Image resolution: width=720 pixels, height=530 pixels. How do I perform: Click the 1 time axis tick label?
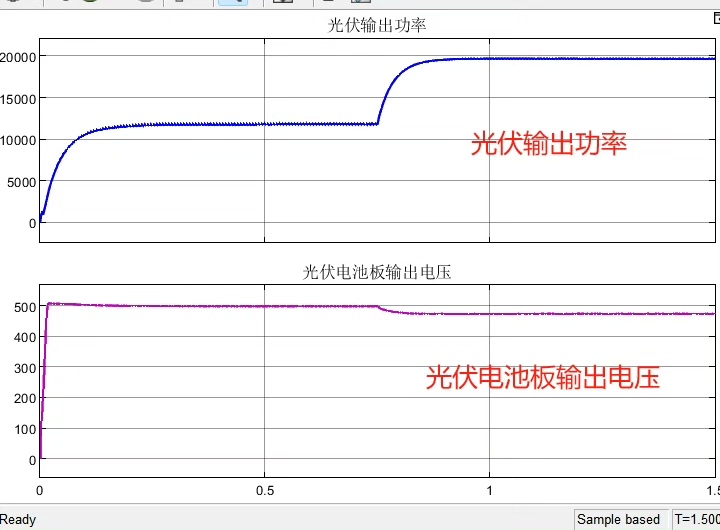[x=489, y=491]
